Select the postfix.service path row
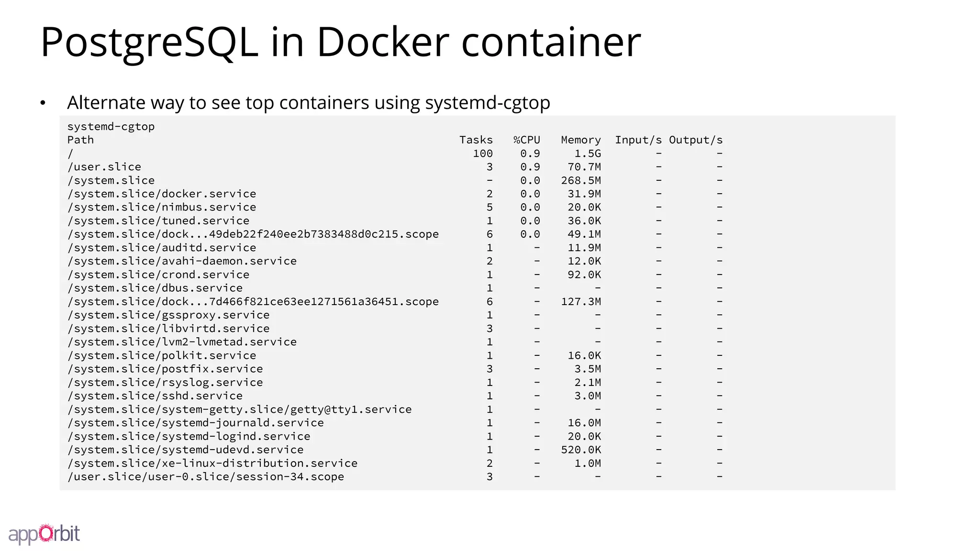 coord(395,369)
